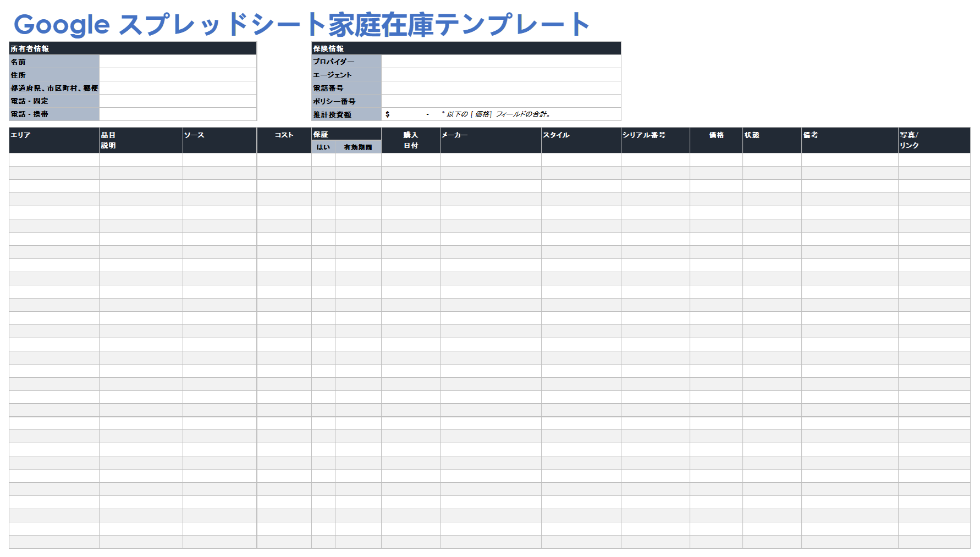Screen dimensions: 980x557
Task: Select the 電話 - 固定 value field
Action: [178, 101]
